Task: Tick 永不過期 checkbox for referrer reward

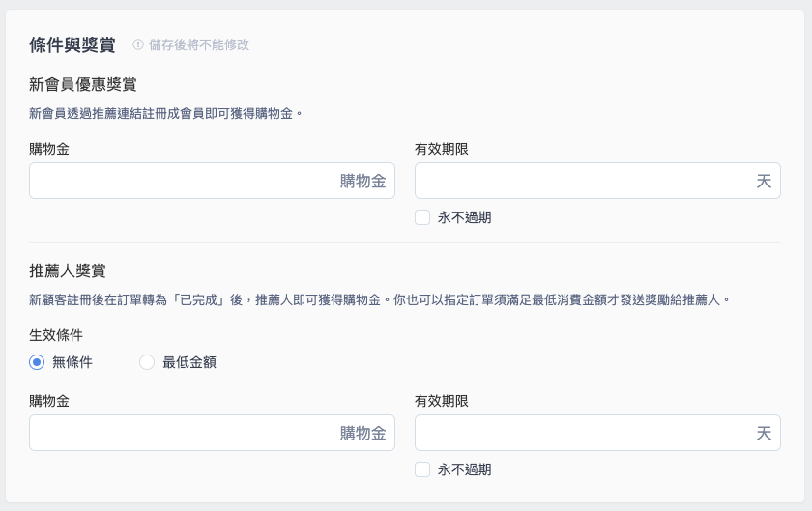Action: tap(422, 469)
